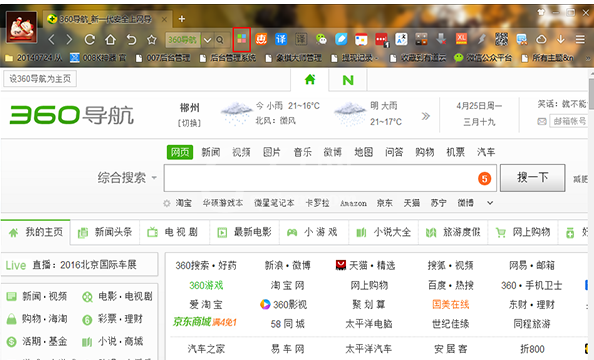Screen dimensions: 594x360
Task: Open the green WeChat extension icon
Action: pos(321,39)
